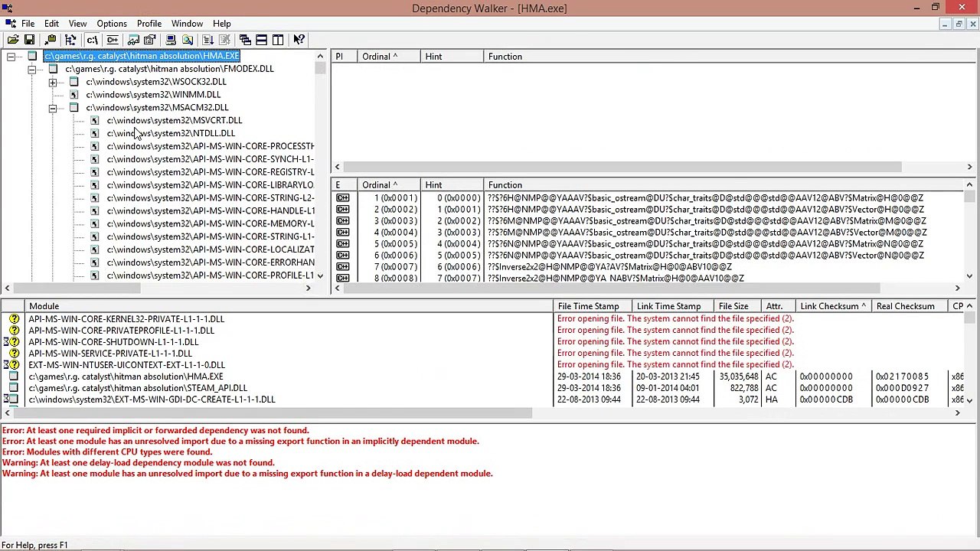Sort by File Size column header
This screenshot has width=980, height=551.
coord(737,306)
